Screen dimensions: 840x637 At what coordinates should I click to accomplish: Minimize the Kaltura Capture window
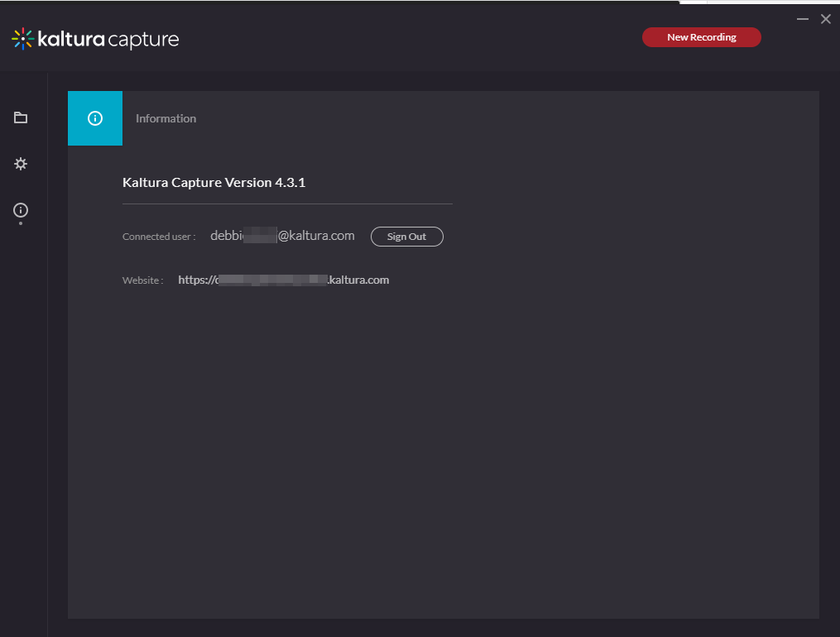pyautogui.click(x=802, y=19)
